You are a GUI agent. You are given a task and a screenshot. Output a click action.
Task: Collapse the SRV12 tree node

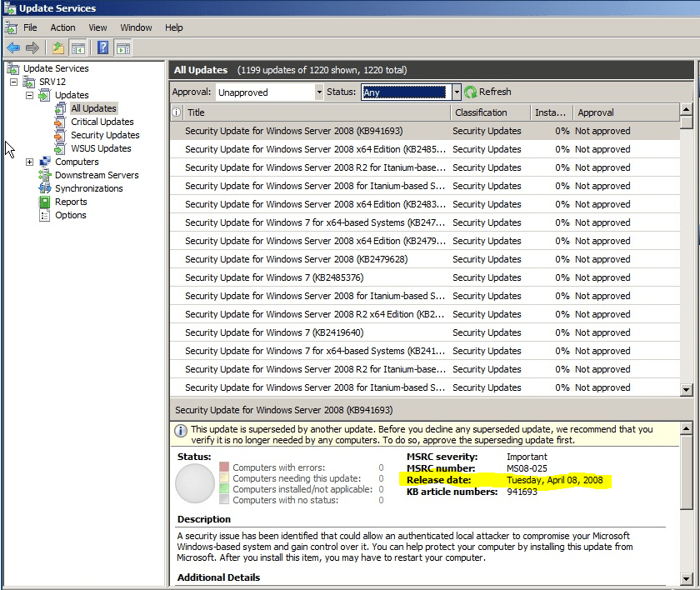click(14, 82)
